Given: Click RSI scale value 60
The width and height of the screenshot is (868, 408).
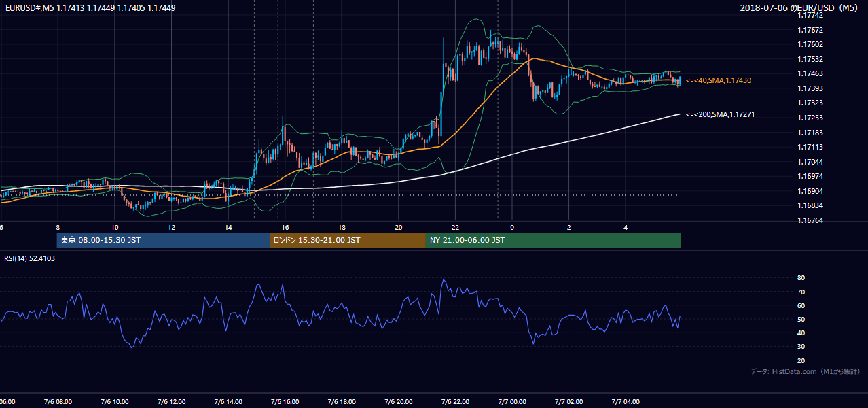Looking at the screenshot, I should coord(801,305).
